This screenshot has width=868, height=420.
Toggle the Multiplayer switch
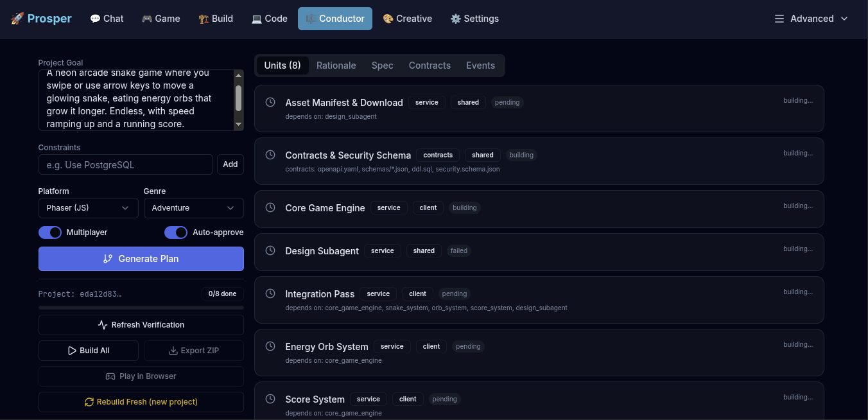pos(50,232)
